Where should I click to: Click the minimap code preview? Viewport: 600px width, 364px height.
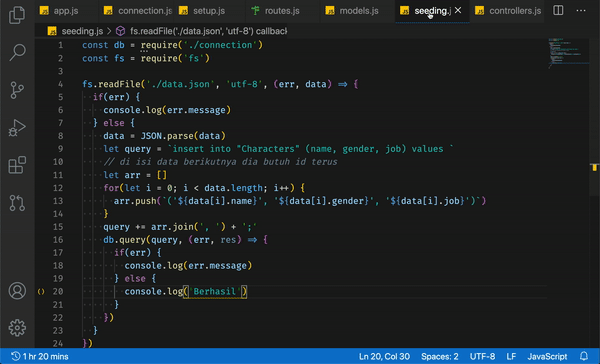[x=568, y=53]
